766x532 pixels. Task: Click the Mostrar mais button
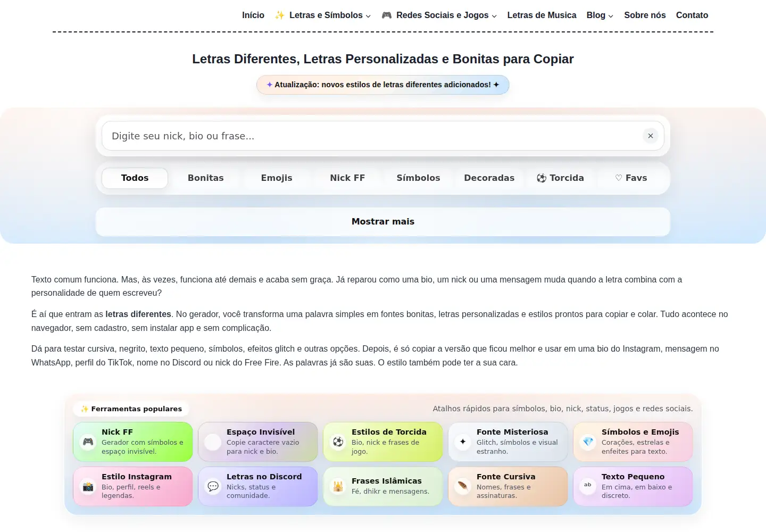[383, 221]
